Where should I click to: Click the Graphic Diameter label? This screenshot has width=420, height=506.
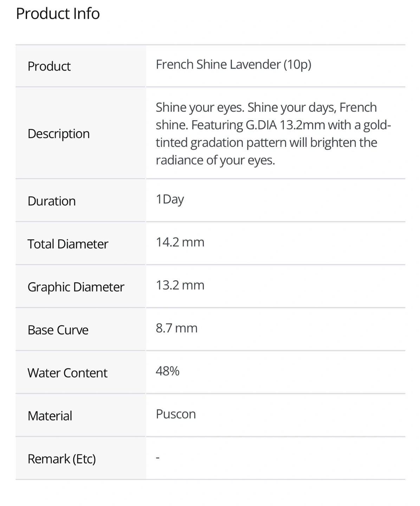pos(76,287)
